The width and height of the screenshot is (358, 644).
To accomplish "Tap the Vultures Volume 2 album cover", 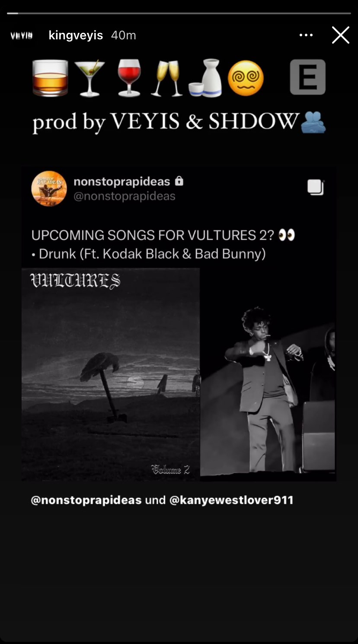I will 111,374.
